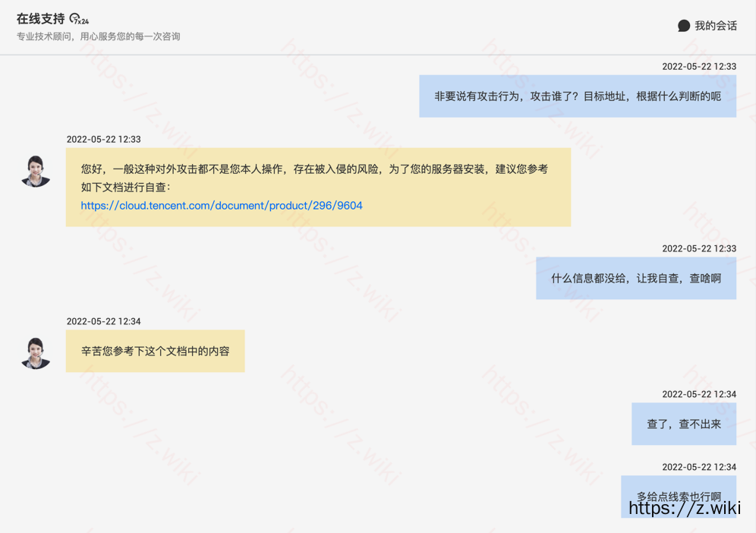
Task: Click the agent reply 辛苦您参考下这个文档中的内容
Action: point(155,352)
